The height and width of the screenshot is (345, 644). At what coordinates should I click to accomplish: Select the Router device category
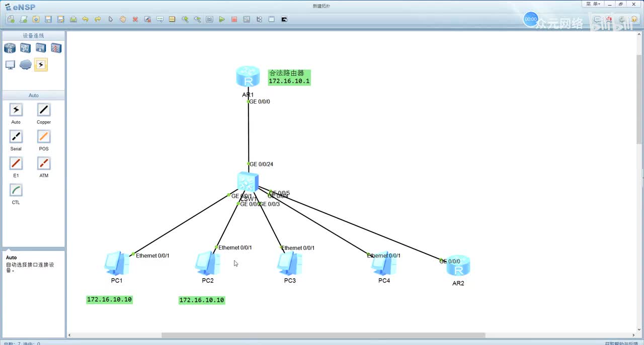10,48
